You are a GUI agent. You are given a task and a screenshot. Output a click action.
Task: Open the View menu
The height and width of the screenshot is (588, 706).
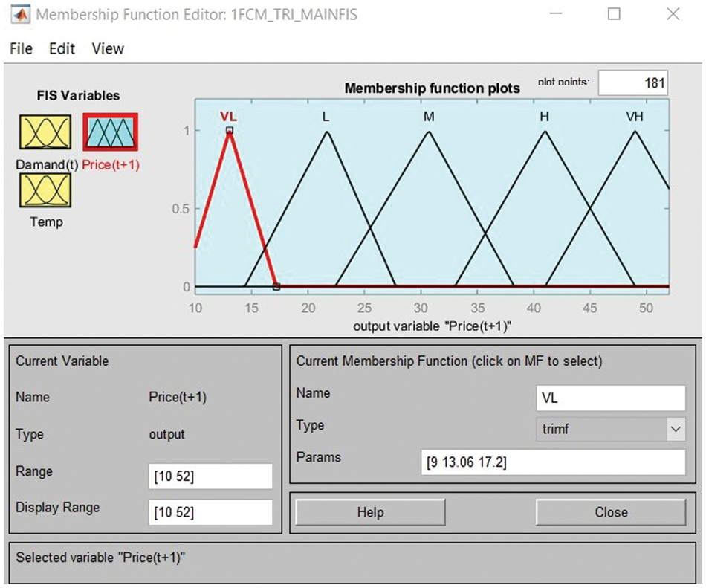(108, 48)
